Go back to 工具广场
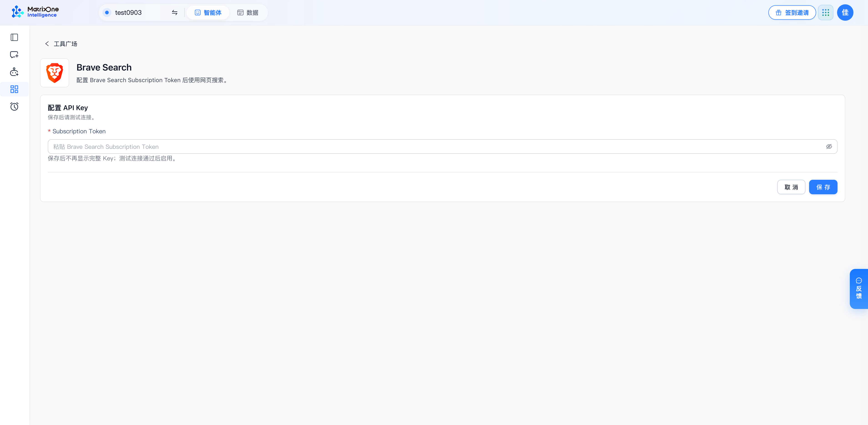This screenshot has height=425, width=868. (x=61, y=44)
